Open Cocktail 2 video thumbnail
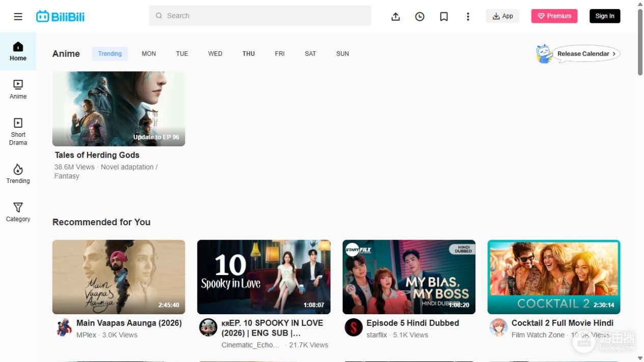 coord(554,277)
